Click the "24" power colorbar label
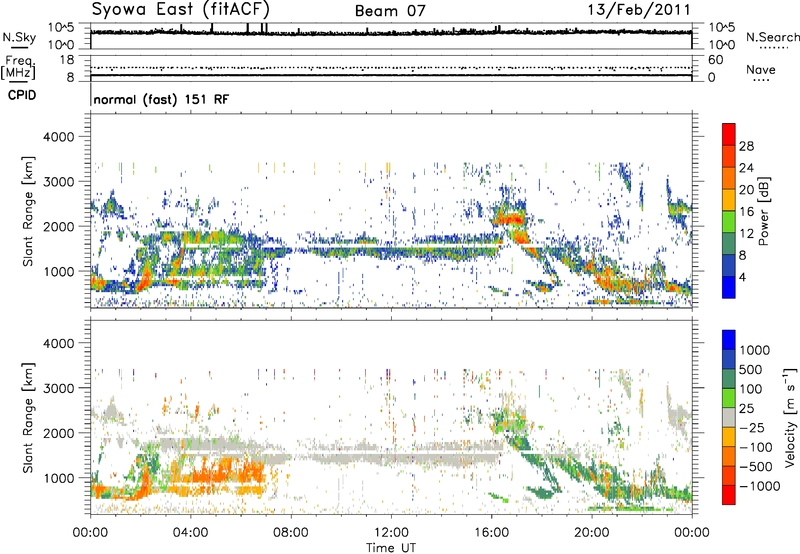 click(746, 168)
